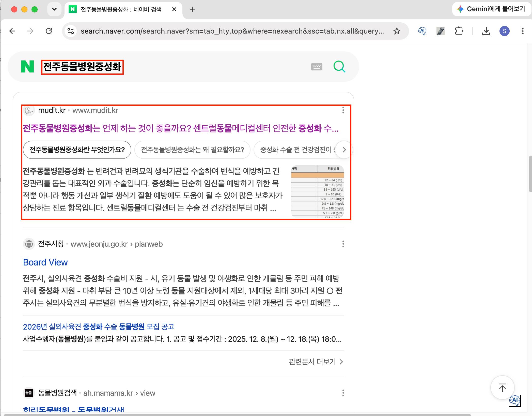The width and height of the screenshot is (532, 416).
Task: Click the mudit.kr source name
Action: (52, 110)
